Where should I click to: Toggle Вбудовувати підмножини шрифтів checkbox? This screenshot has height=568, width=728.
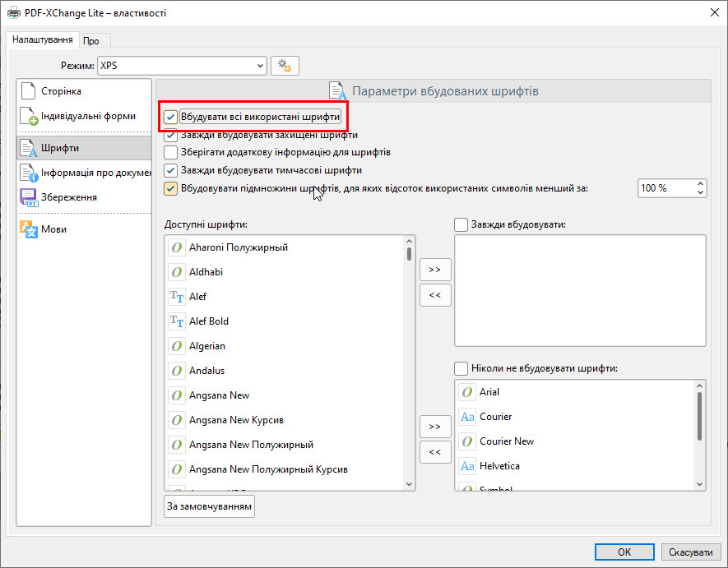[170, 188]
